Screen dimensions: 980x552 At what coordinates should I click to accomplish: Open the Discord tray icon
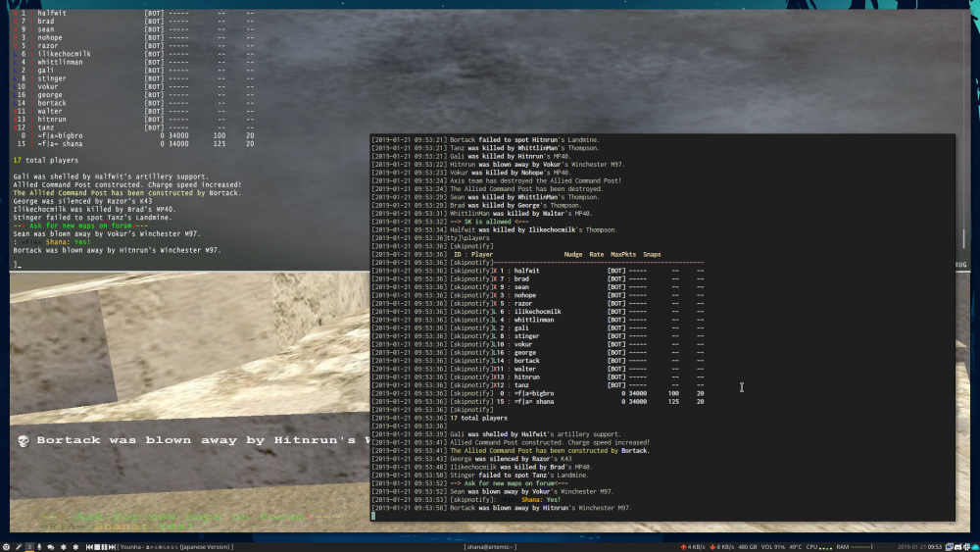(958, 547)
